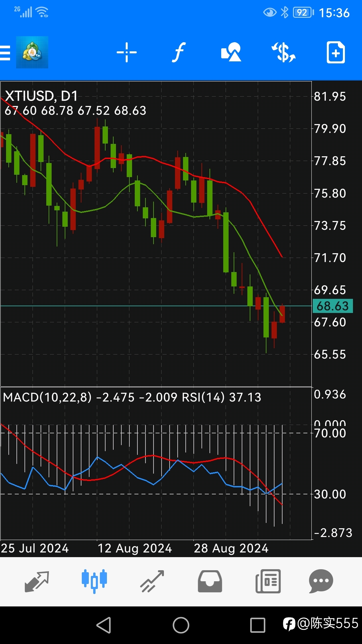The height and width of the screenshot is (644, 362).
Task: Tap the 71.70 price axis label
Action: tap(330, 258)
